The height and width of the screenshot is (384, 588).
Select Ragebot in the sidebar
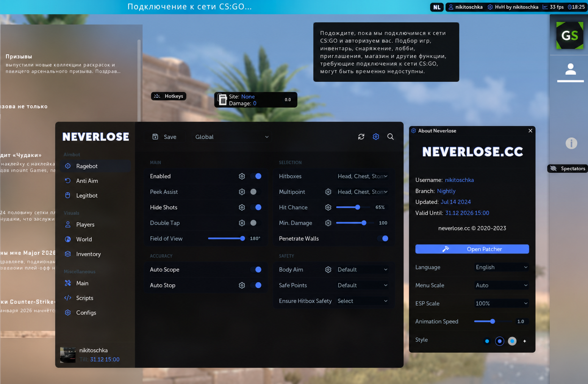coord(95,166)
